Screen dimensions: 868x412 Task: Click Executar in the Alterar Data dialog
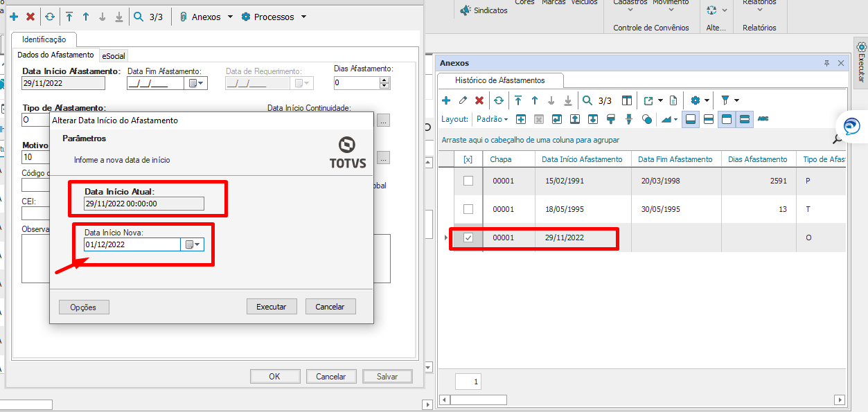272,307
